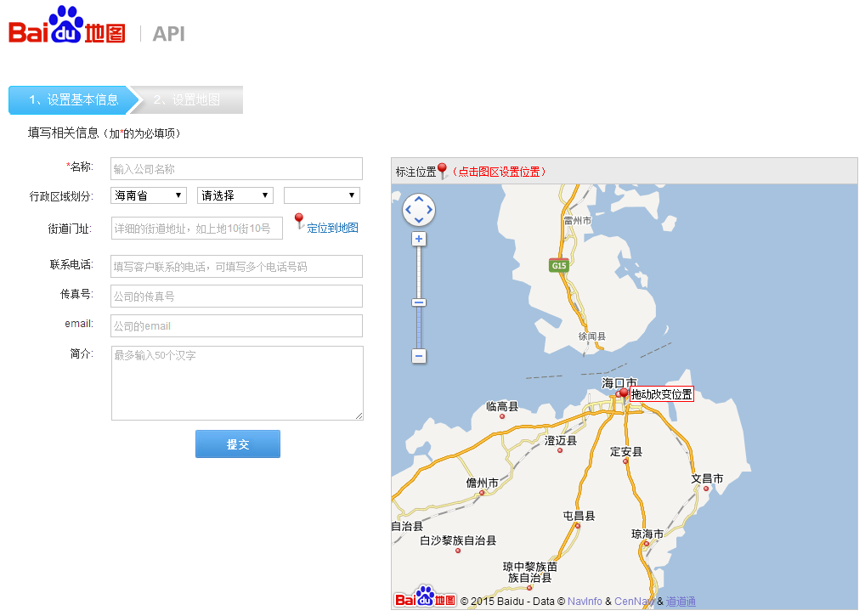865x616 pixels.
Task: Click the 定位到地图 link
Action: click(x=332, y=228)
